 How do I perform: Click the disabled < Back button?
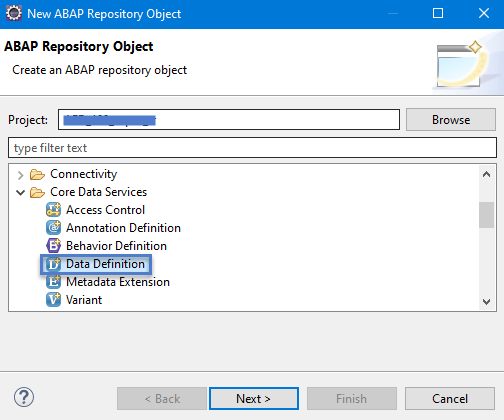click(x=162, y=399)
